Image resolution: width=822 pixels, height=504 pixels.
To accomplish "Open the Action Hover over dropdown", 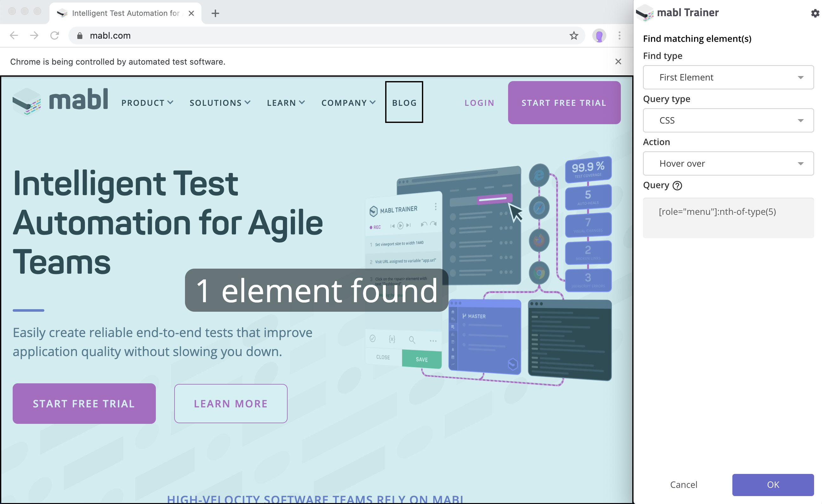I will pos(728,163).
